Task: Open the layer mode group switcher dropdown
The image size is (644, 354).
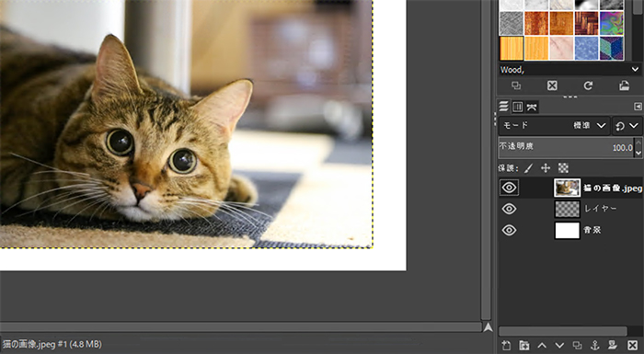Action: tap(627, 126)
